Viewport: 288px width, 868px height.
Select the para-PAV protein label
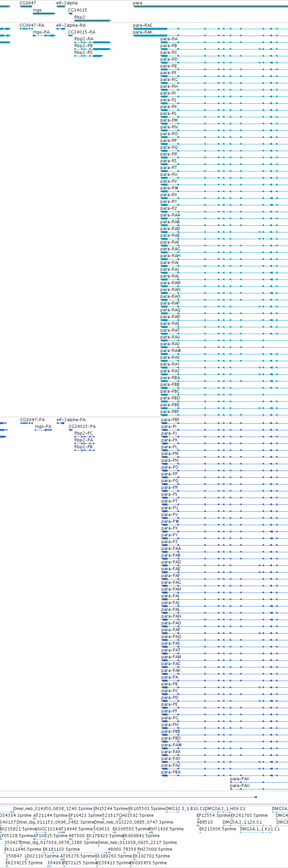tap(240, 779)
